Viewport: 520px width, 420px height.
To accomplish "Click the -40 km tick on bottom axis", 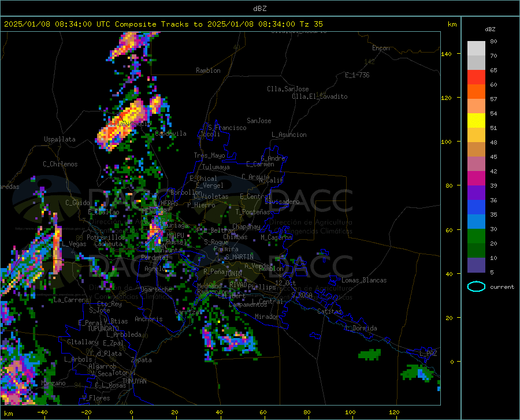I will click(42, 412).
